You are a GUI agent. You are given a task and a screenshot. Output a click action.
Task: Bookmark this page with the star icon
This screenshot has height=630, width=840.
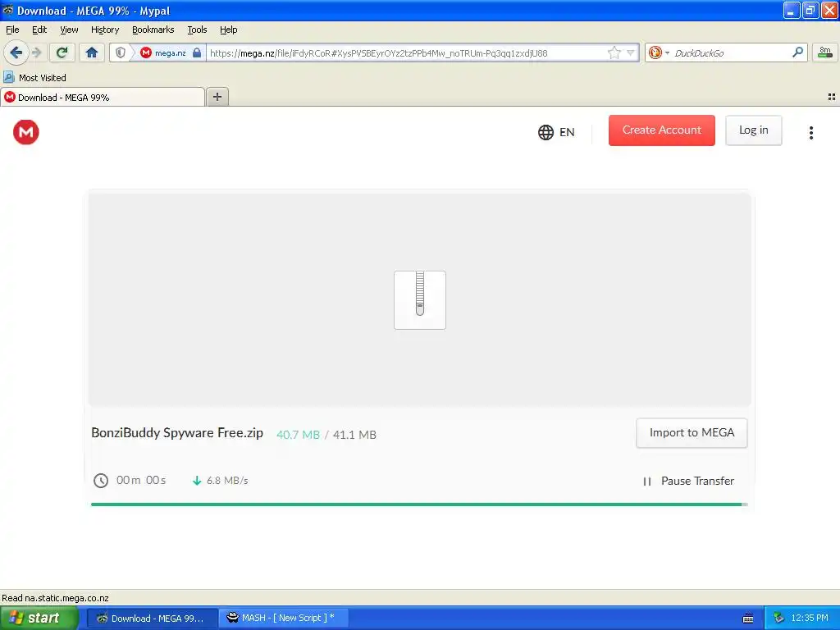coord(614,52)
